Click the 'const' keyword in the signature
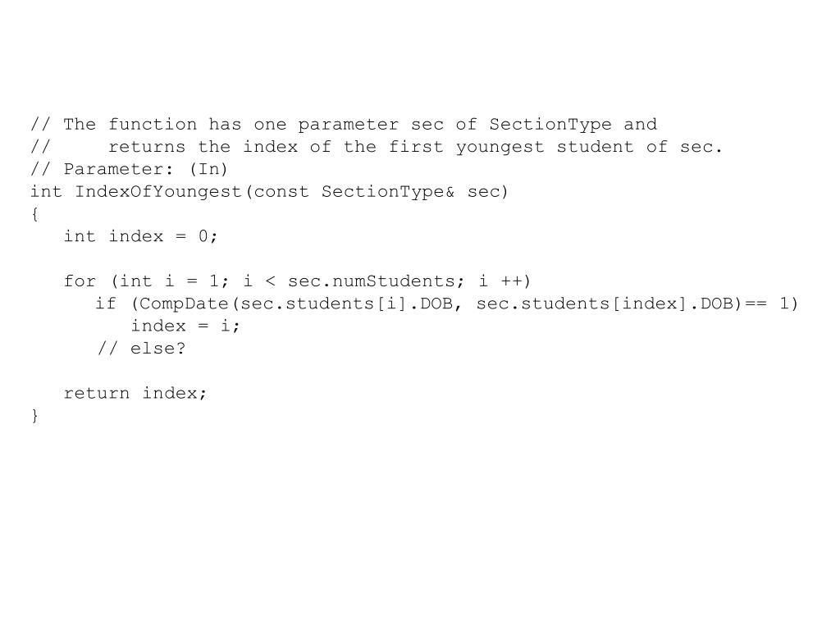840x630 pixels. pyautogui.click(x=281, y=192)
